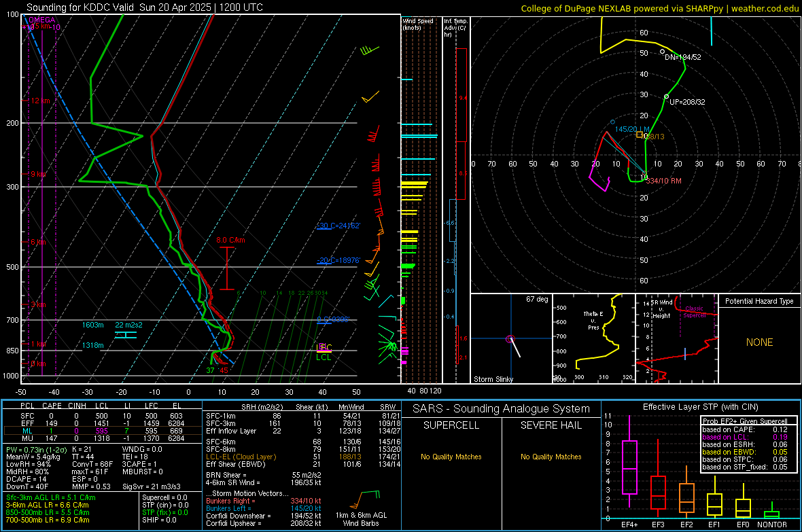Select the highlighted ML parcel row
802x532 pixels.
point(103,431)
